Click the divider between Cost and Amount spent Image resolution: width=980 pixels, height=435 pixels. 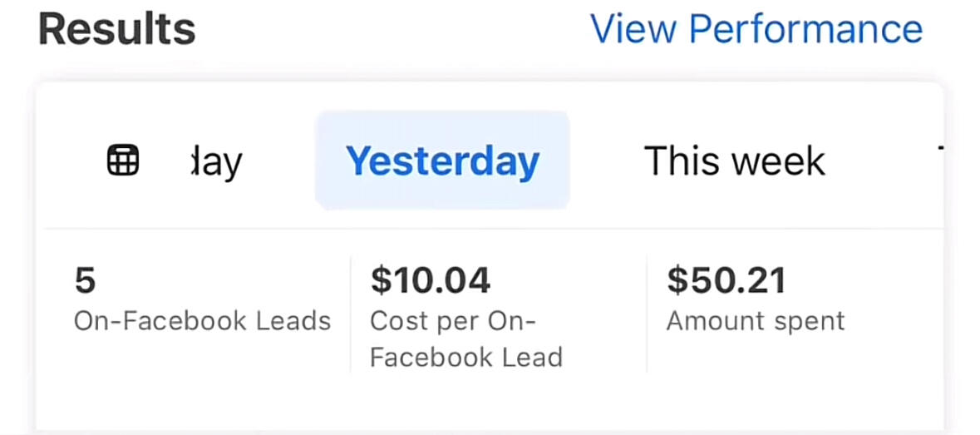[x=647, y=314]
